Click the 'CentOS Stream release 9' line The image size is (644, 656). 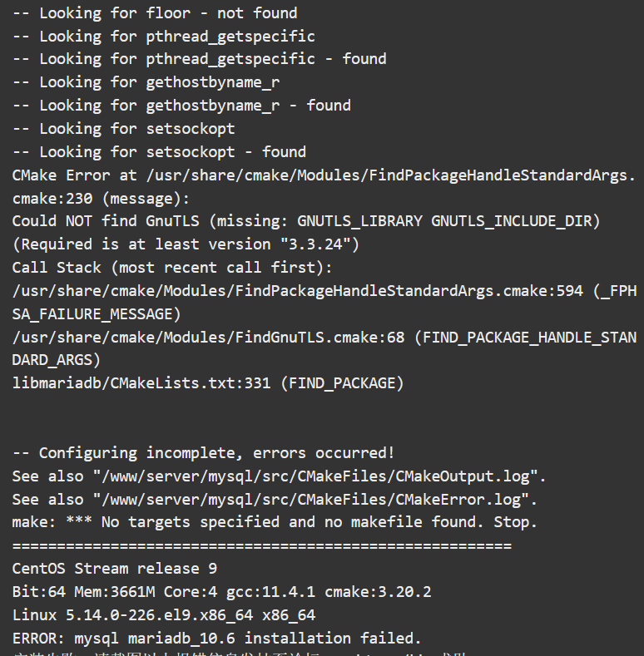click(114, 569)
